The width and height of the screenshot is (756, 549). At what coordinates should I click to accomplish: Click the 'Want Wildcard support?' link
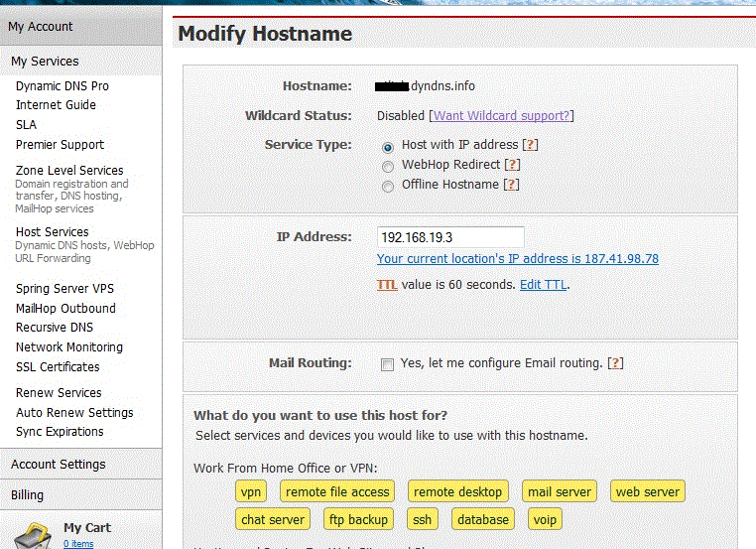pyautogui.click(x=501, y=116)
